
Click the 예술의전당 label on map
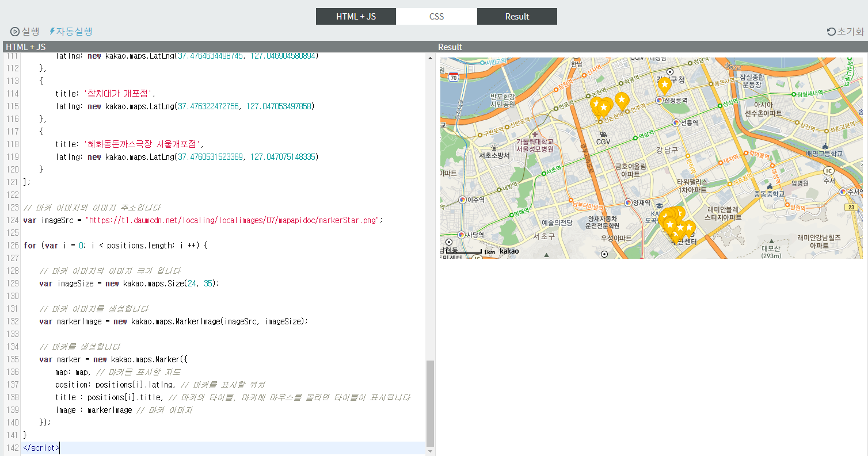click(x=557, y=223)
